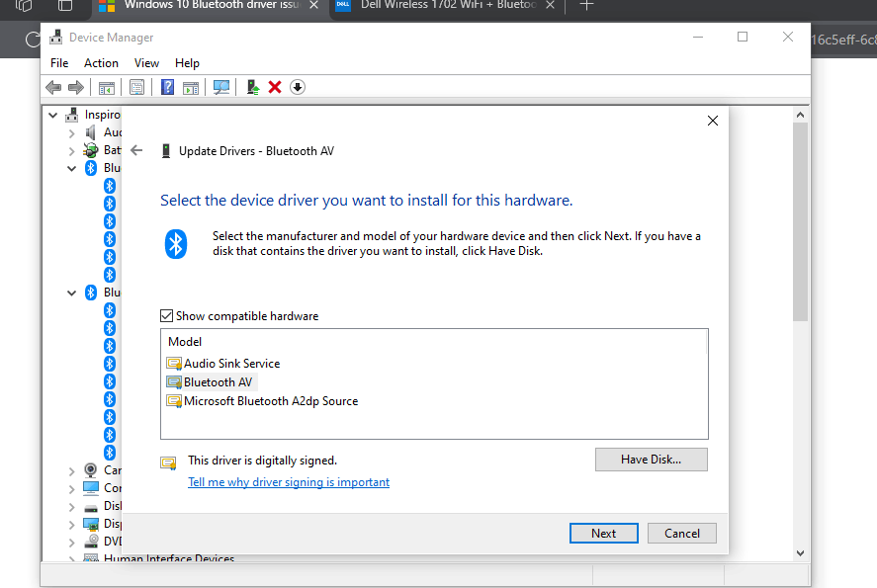Expand the Disk drives tree node
Image resolution: width=877 pixels, height=588 pixels.
71,507
